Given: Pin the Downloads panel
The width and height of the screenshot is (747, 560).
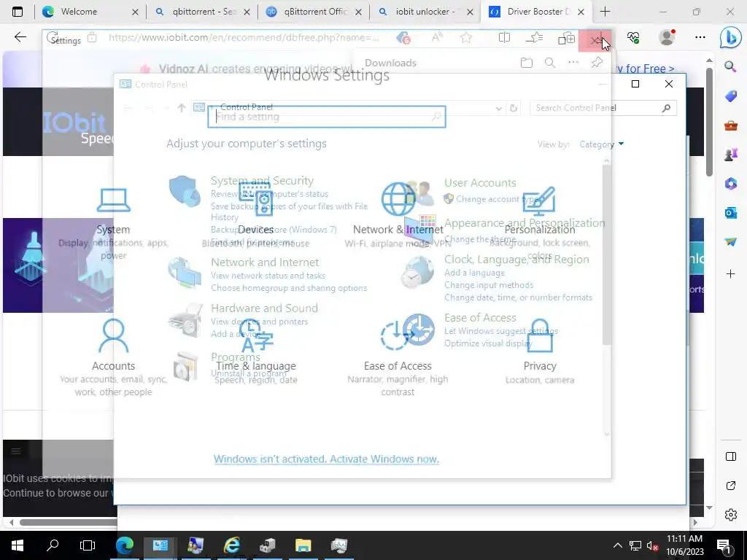Looking at the screenshot, I should coord(597,63).
